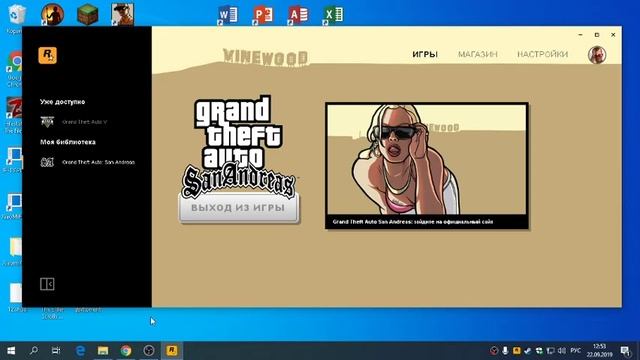Select Grand Theft Auto: San Andreas in library
This screenshot has height=360, width=640.
coord(98,162)
